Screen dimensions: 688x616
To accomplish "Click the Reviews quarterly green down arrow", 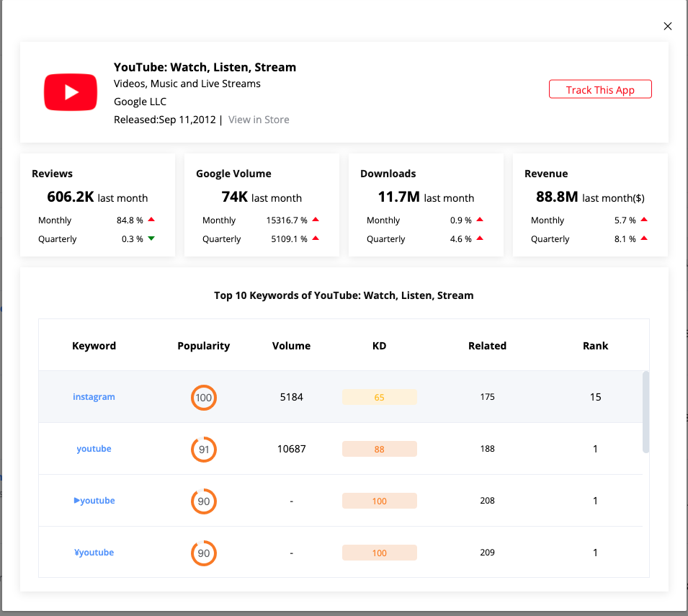I will 151,238.
